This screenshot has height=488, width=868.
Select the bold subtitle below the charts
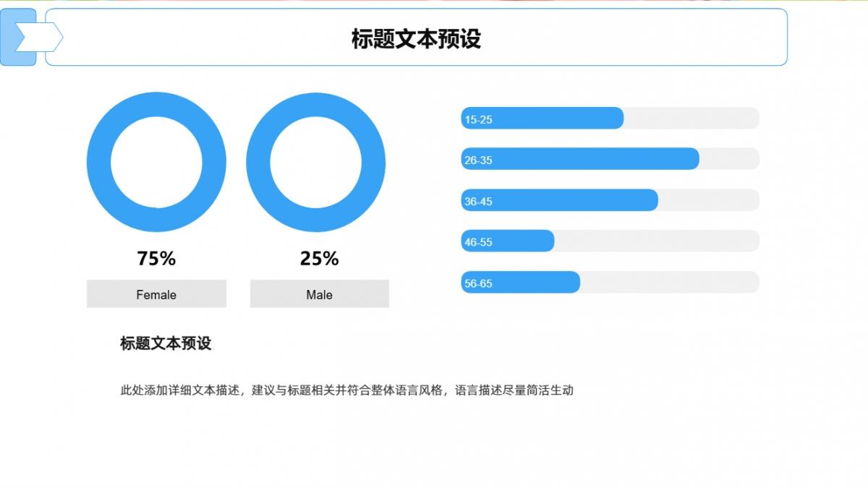[x=166, y=343]
